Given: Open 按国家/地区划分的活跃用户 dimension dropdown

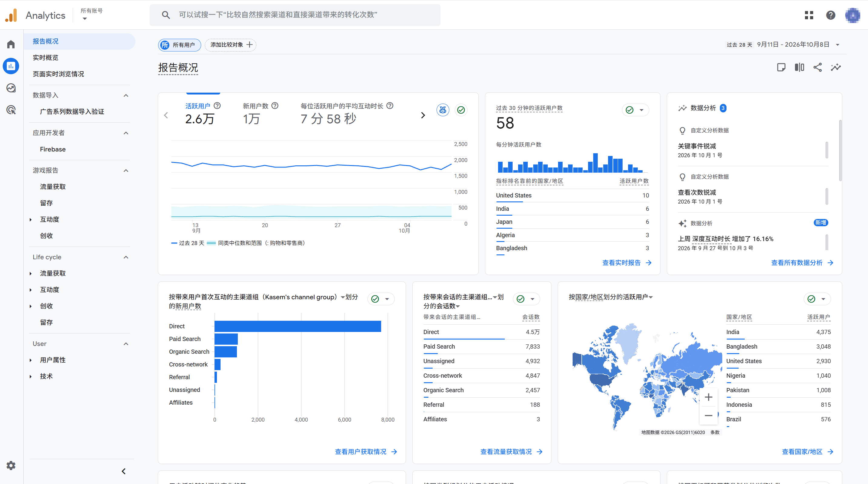Looking at the screenshot, I should click(x=650, y=297).
